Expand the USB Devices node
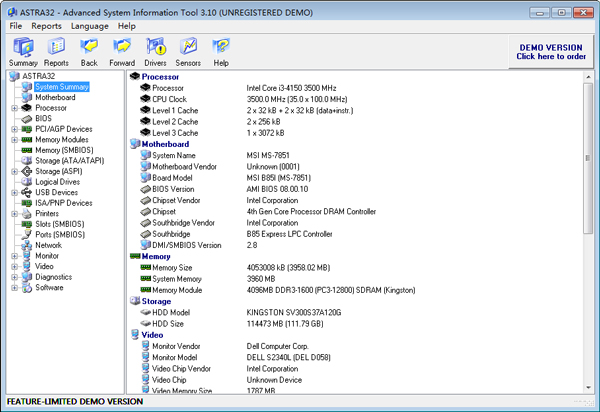 tap(15, 192)
